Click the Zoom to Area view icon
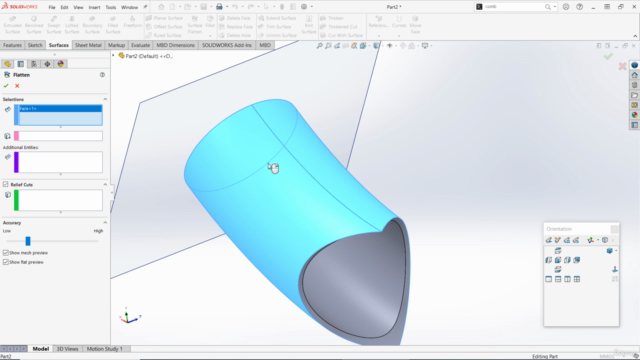The image size is (640, 360). (328, 46)
